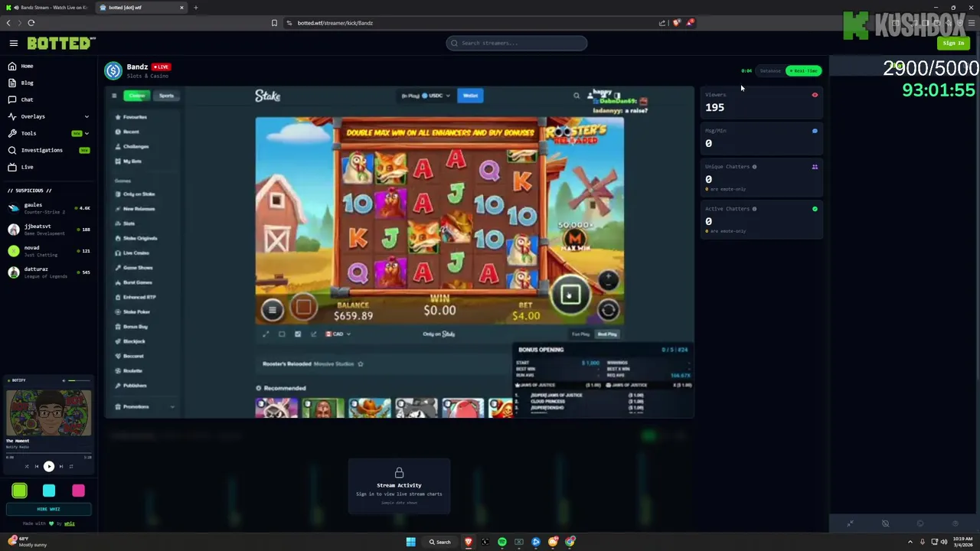Focus the Search streamers input field
The image size is (980, 551).
517,43
